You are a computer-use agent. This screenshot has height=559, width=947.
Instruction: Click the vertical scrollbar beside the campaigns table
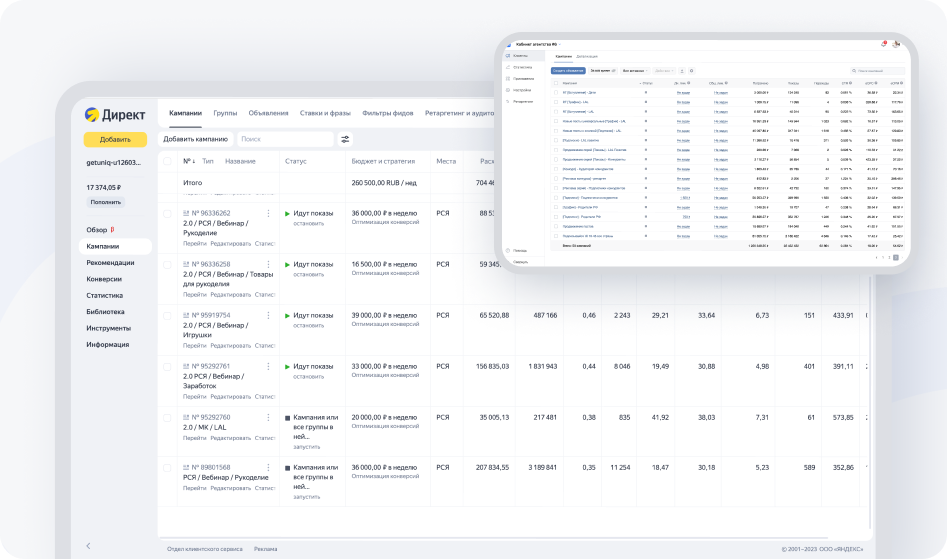click(x=870, y=401)
